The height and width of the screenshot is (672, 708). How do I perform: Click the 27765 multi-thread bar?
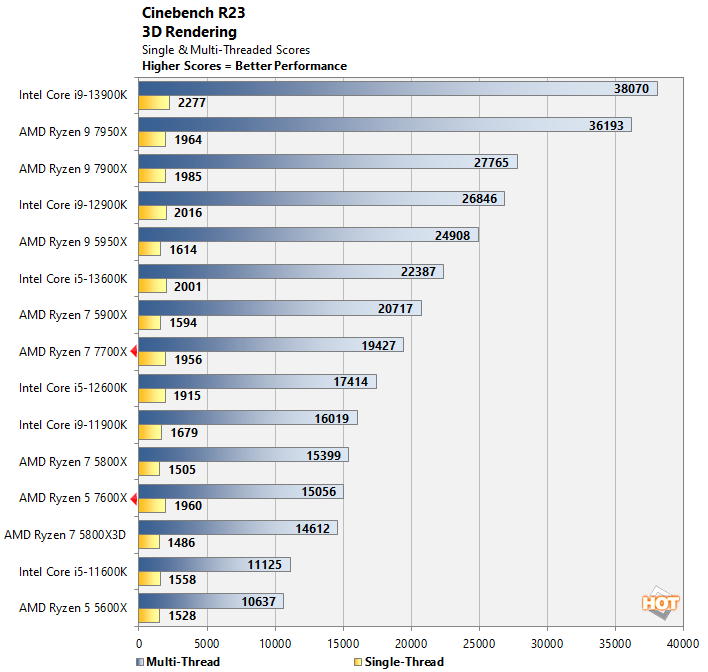point(328,162)
